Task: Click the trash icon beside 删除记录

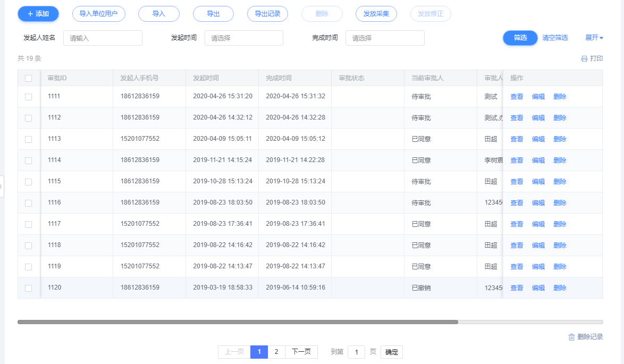Action: point(571,337)
